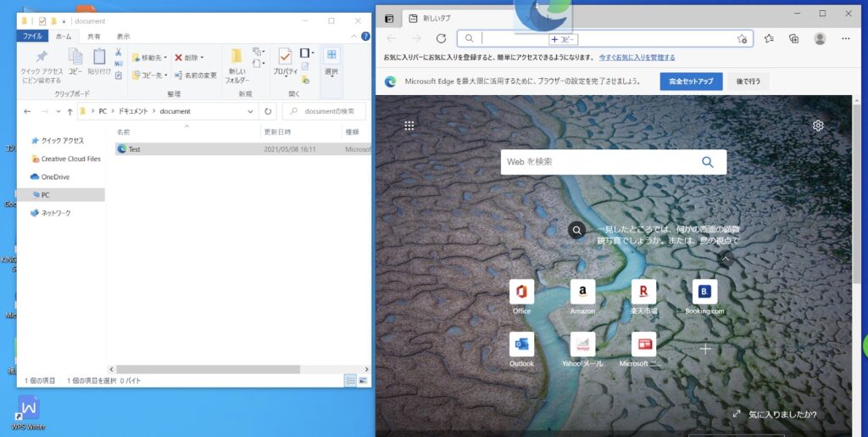Click the Edge profile avatar icon

[x=820, y=38]
